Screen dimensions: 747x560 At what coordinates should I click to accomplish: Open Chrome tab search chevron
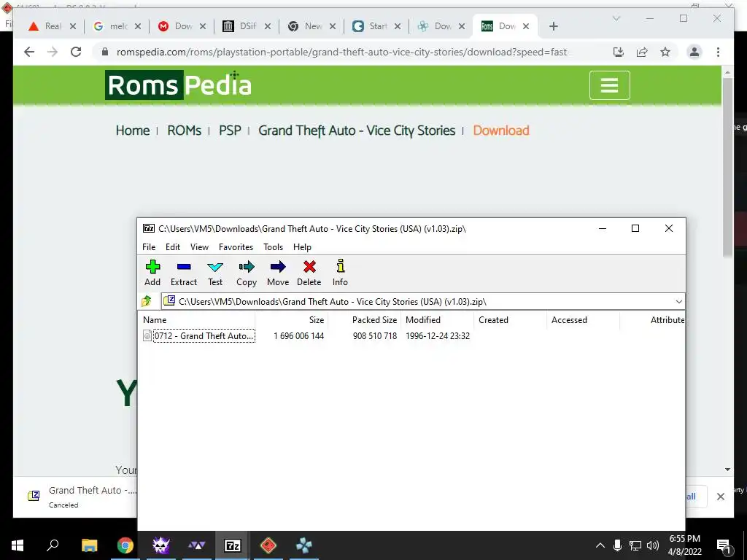click(616, 18)
